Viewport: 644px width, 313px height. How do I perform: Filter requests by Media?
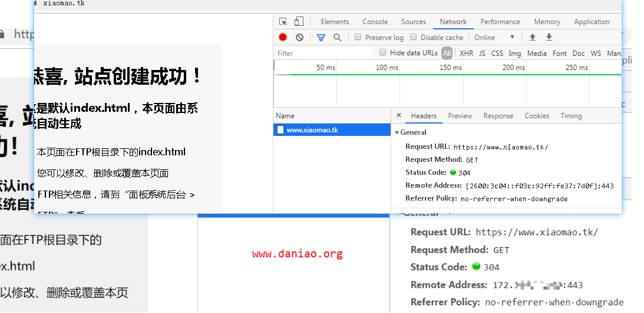point(537,54)
